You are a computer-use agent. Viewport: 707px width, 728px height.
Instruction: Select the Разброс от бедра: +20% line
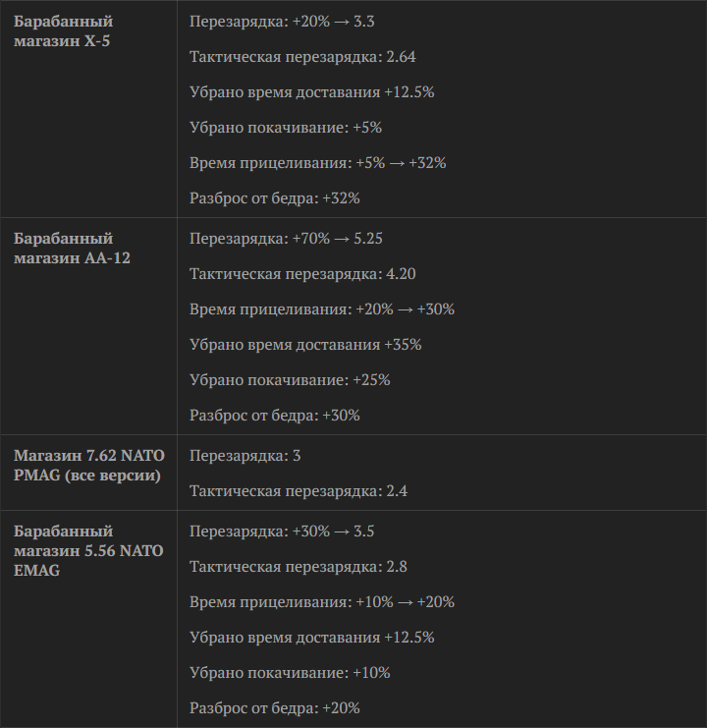(x=275, y=708)
